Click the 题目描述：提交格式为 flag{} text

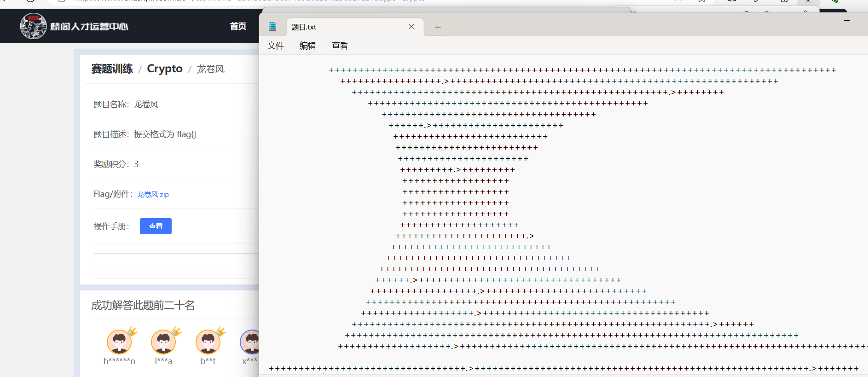click(145, 134)
